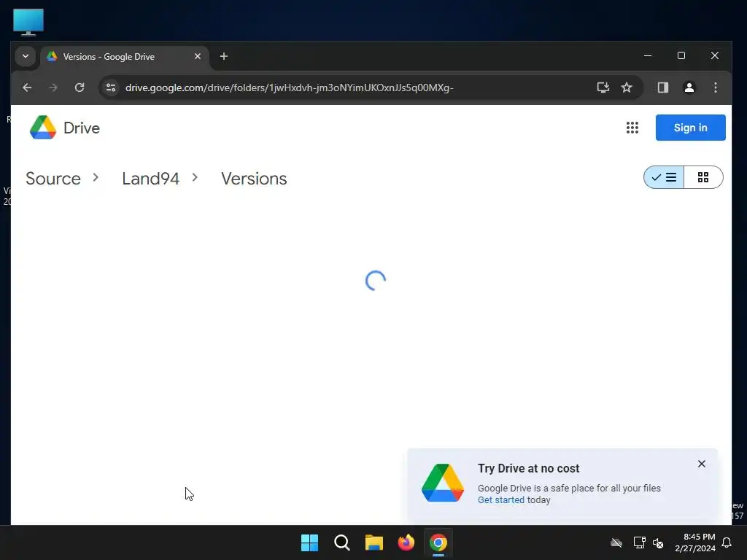Click the chevron after Source
747x560 pixels.
click(96, 178)
